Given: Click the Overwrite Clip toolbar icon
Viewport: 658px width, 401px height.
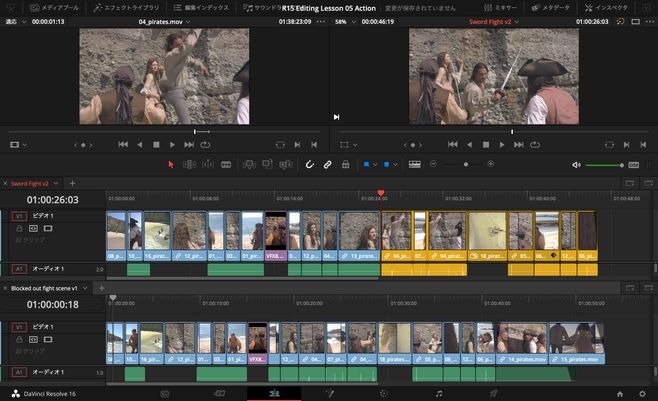Looking at the screenshot, I should tap(267, 164).
